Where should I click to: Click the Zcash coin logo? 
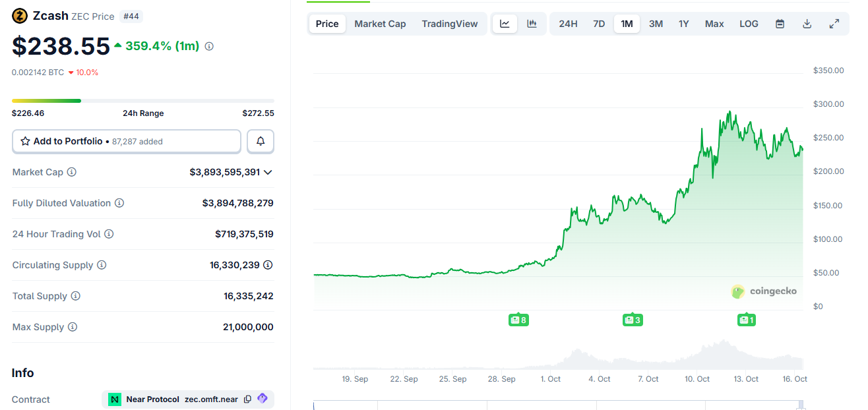tap(18, 15)
